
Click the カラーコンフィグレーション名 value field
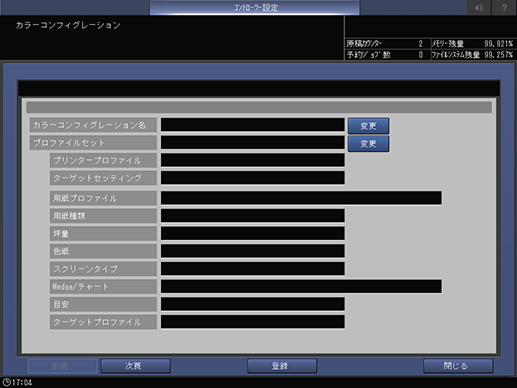[x=253, y=125]
